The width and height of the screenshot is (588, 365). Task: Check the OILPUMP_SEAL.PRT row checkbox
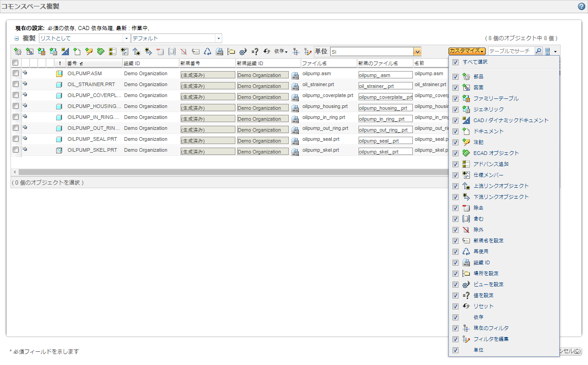tap(16, 139)
